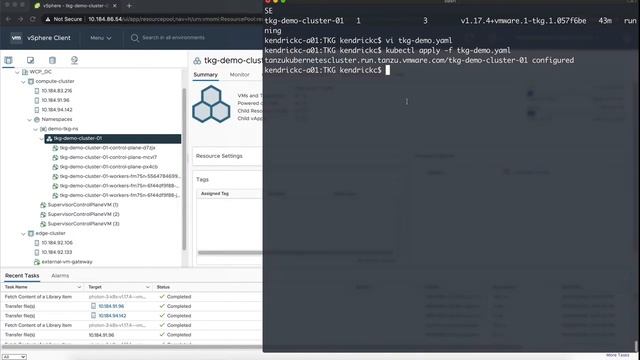
Task: Click the Not Secure warning in address bar
Action: tap(64, 19)
